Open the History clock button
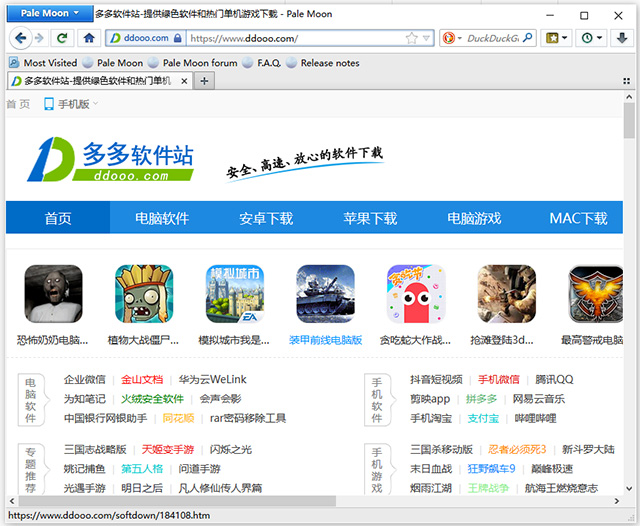The image size is (640, 526). pos(592,38)
